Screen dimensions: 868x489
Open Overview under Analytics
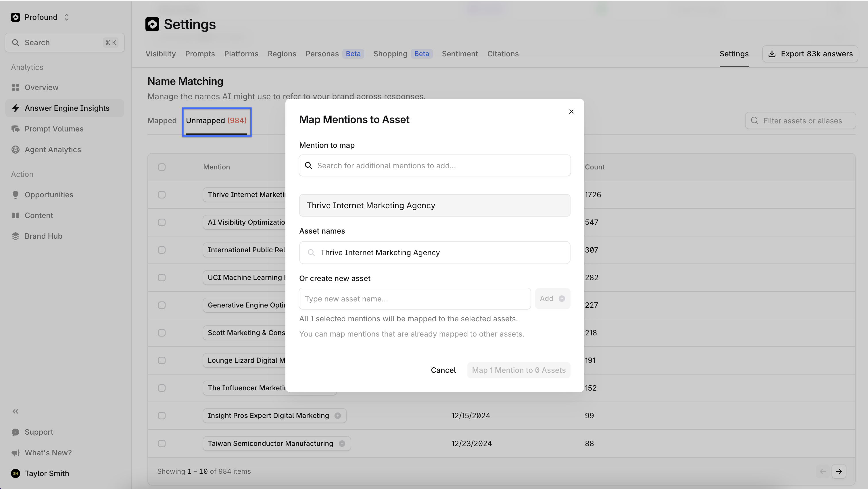click(x=41, y=87)
